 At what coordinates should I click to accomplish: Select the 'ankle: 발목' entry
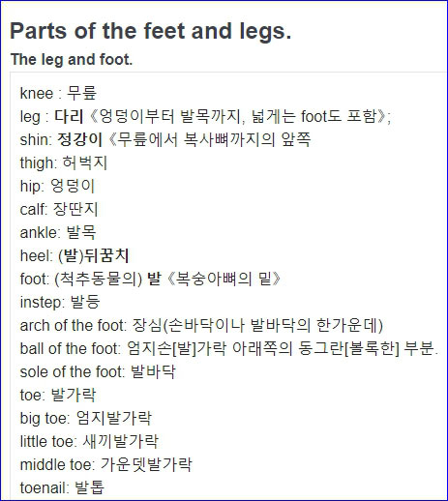pos(58,232)
